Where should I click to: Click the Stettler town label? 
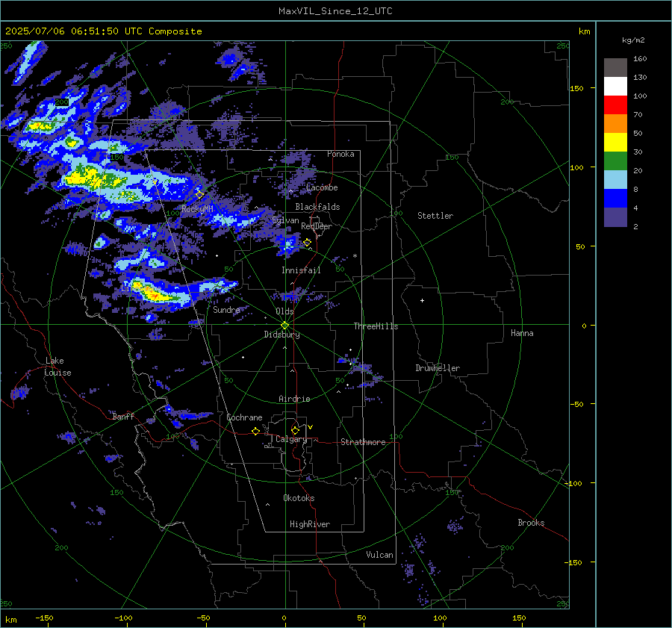pyautogui.click(x=435, y=216)
